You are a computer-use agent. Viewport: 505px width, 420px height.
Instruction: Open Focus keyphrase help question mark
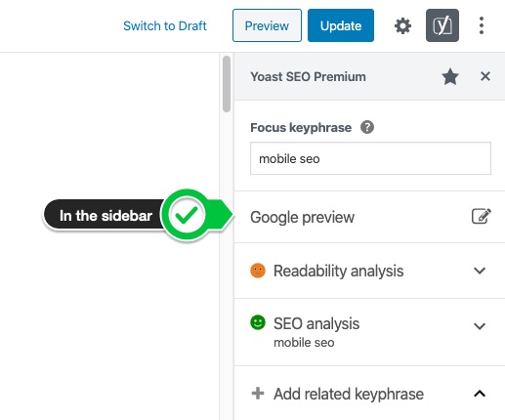tap(367, 127)
